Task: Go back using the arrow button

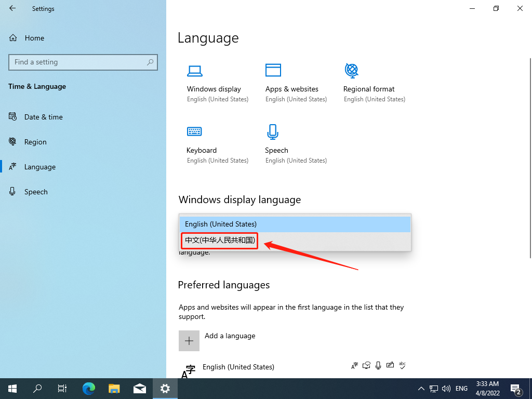Action: coord(12,8)
